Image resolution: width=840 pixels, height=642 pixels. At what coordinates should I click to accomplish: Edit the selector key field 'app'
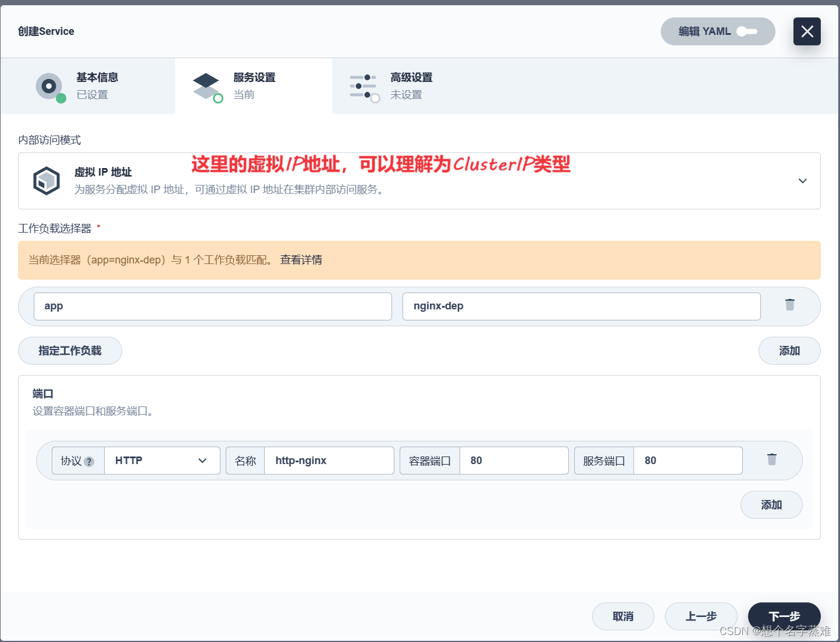pos(213,306)
